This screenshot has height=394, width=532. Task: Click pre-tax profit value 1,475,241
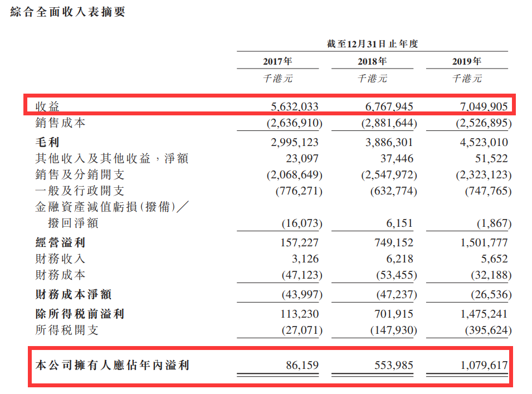click(x=484, y=314)
